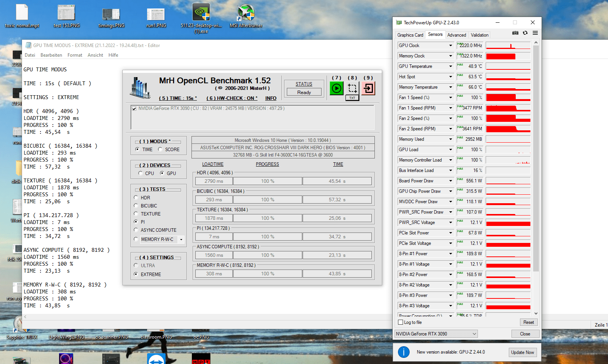This screenshot has width=608, height=364.
Task: Toggle NVIDIA GeForce RTX 3090 device checkbox
Action: (134, 109)
